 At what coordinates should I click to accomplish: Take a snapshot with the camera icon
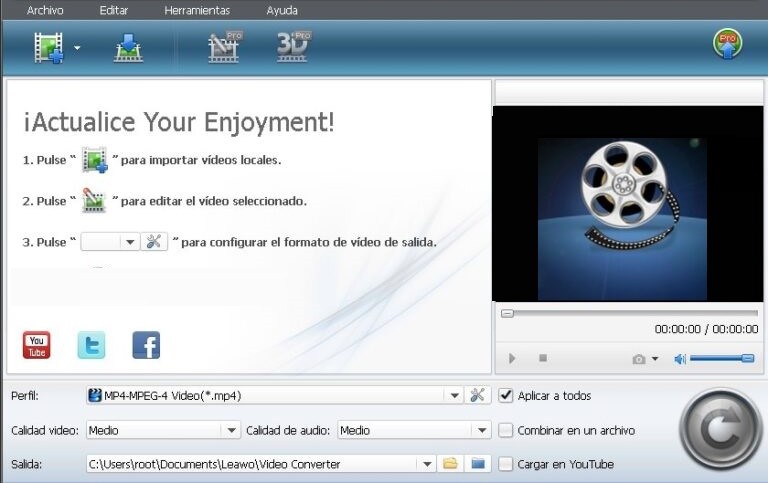point(638,359)
